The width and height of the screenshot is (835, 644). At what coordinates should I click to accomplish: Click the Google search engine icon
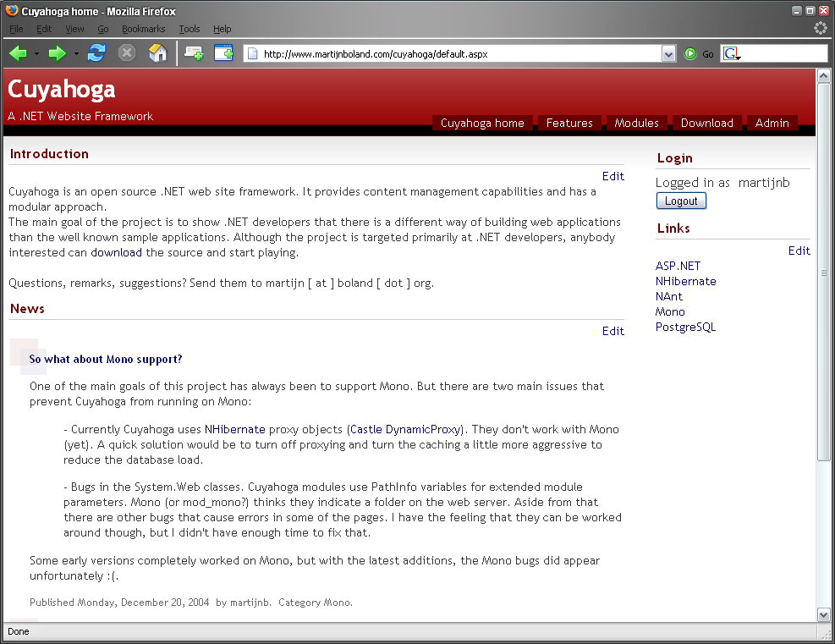point(731,54)
